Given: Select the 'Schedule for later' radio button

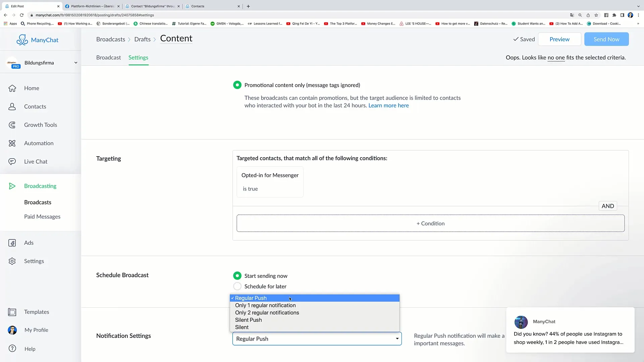Looking at the screenshot, I should point(237,287).
